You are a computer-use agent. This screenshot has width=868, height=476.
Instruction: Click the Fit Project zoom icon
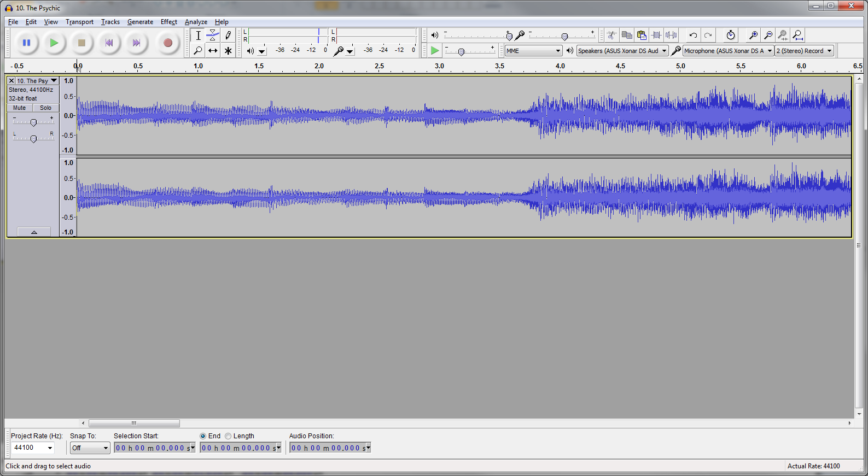(x=798, y=35)
